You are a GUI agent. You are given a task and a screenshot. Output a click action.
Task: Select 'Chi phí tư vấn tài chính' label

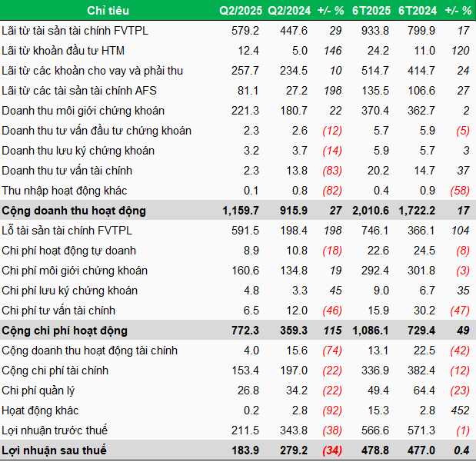[x=58, y=311]
